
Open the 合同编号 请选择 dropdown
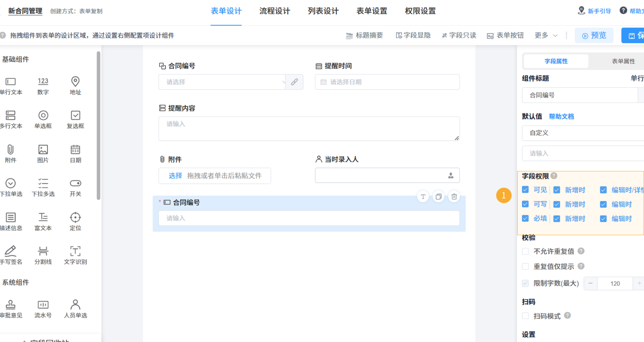222,82
